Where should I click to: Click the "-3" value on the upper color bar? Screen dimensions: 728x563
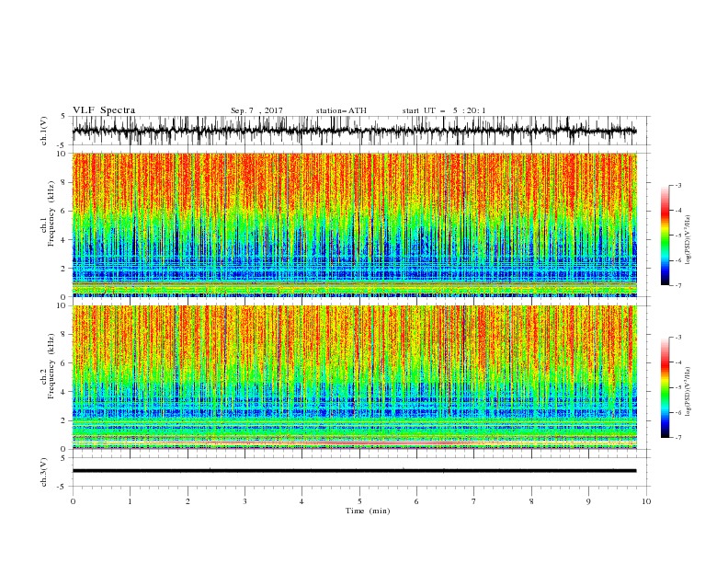[678, 185]
